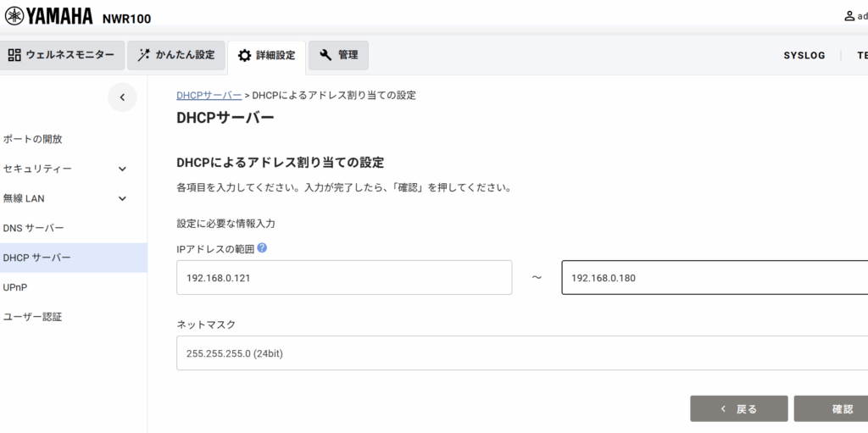Open ウェルネスモニター via its grid icon

tap(14, 55)
